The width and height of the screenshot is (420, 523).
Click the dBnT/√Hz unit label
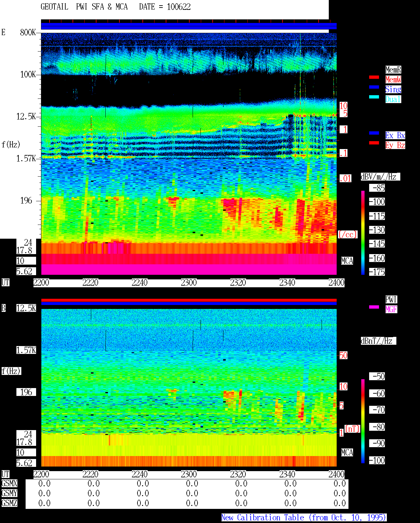[378, 341]
